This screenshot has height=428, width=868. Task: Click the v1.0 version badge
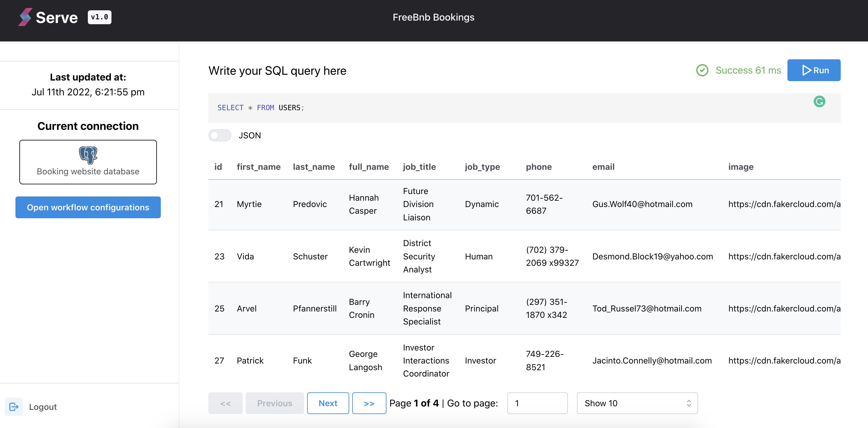[99, 17]
